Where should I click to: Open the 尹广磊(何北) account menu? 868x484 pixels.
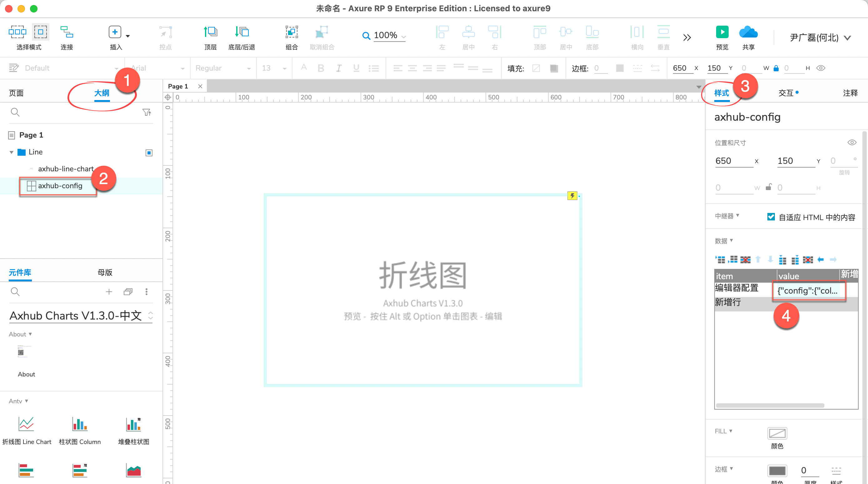pyautogui.click(x=820, y=38)
